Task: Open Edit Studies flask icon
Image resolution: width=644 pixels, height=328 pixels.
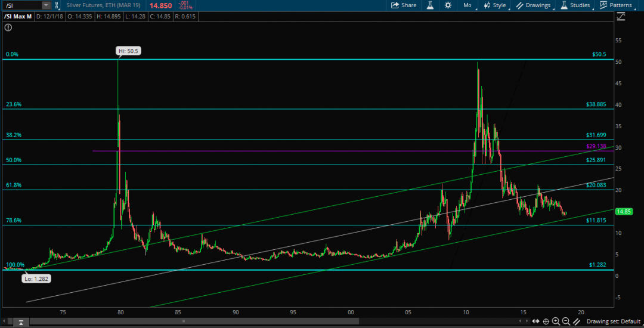Action: (x=431, y=5)
